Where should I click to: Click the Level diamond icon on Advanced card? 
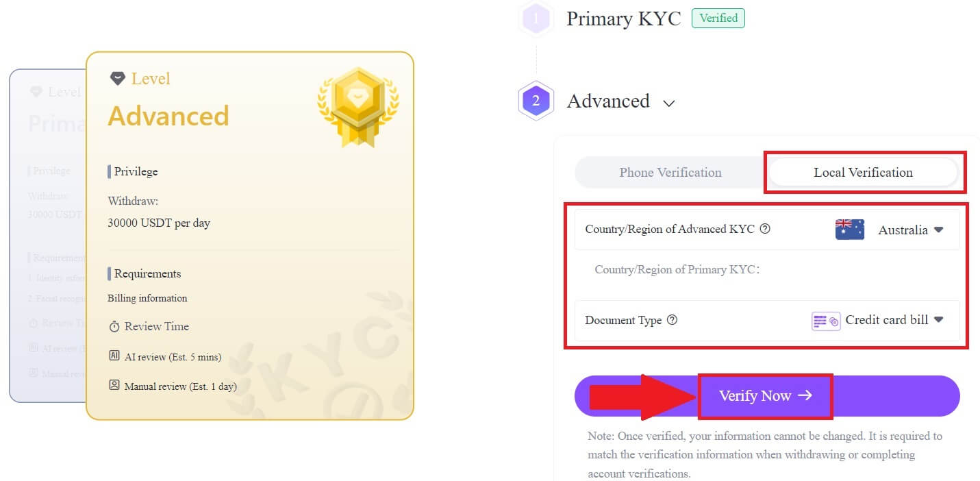tap(118, 77)
